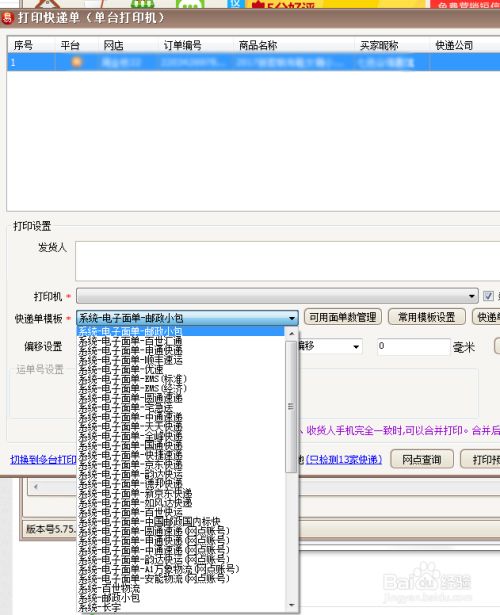Choose 安能物流(网点账号) template entry
The width and height of the screenshot is (500, 615).
pos(180,579)
